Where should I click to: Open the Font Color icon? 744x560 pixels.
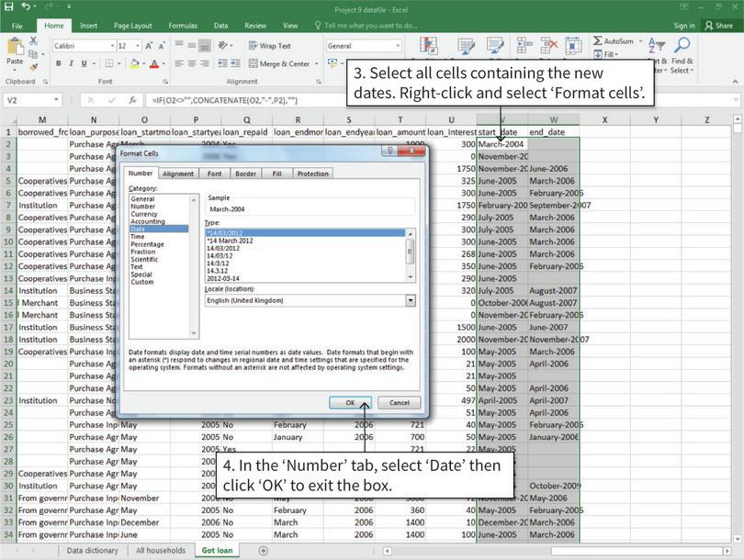point(154,63)
